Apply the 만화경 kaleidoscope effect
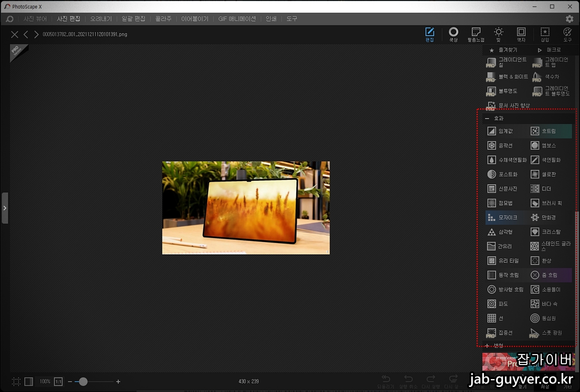Image resolution: width=580 pixels, height=392 pixels. (x=550, y=218)
